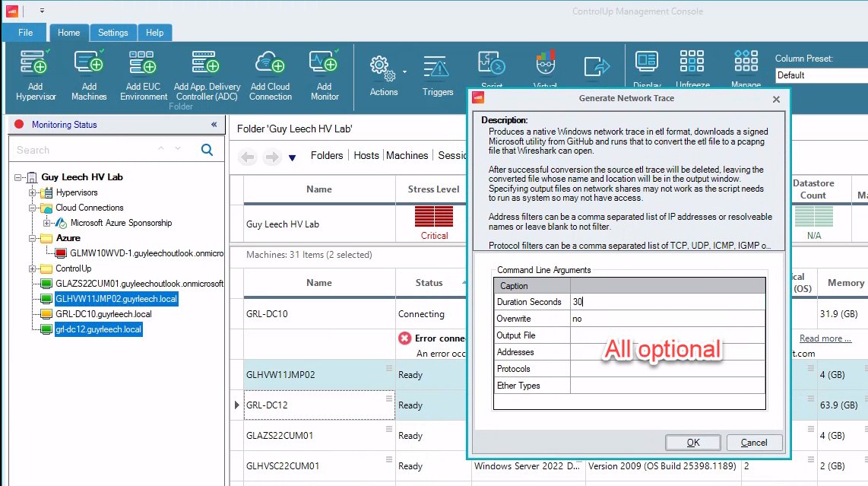This screenshot has width=868, height=486.
Task: Click the Read more link
Action: point(825,338)
